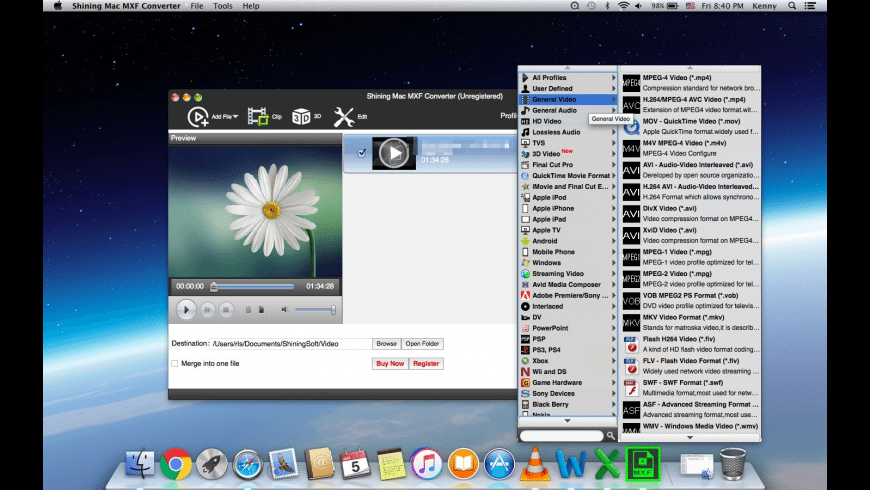Click the Browse button
Screen dimensions: 870x490
[386, 344]
